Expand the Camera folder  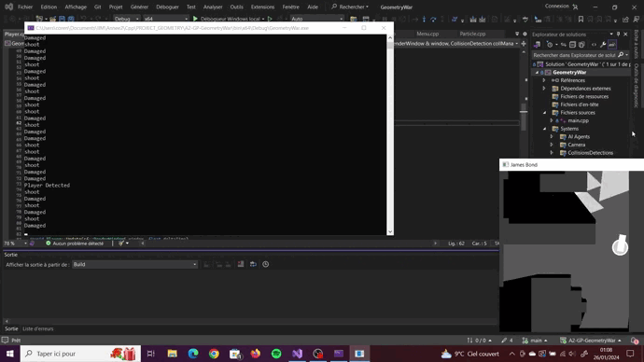pos(552,145)
